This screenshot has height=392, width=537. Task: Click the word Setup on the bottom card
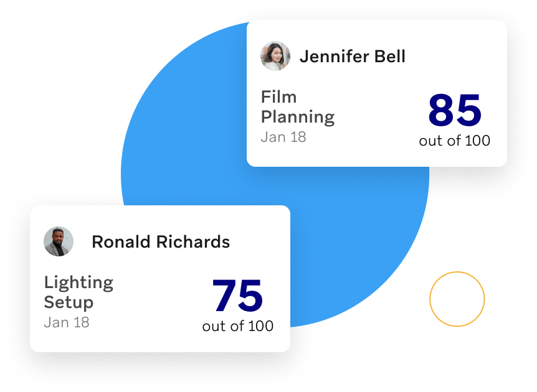click(x=69, y=302)
